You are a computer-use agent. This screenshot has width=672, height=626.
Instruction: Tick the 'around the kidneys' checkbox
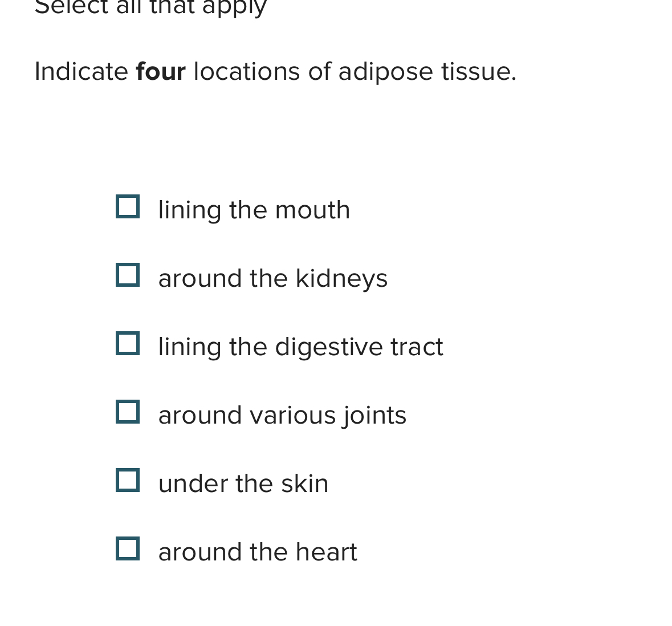(128, 275)
